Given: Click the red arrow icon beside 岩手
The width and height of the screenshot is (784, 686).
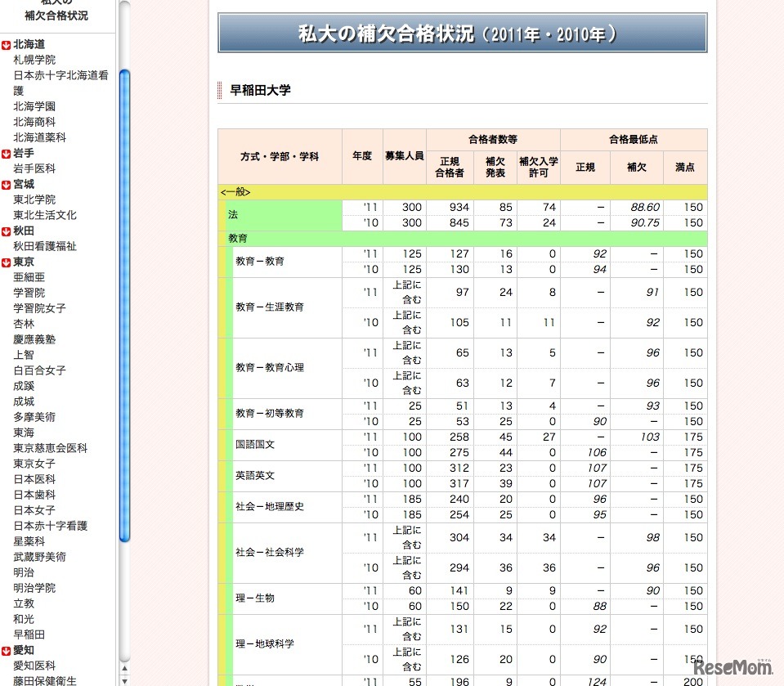Looking at the screenshot, I should 8,153.
